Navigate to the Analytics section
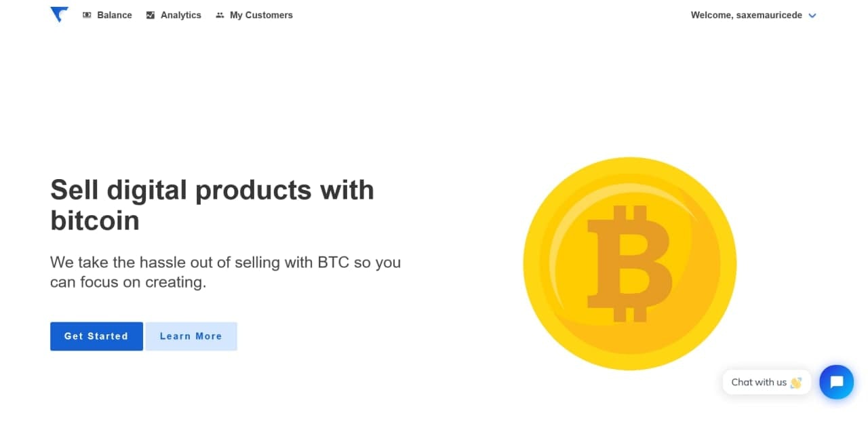This screenshot has width=868, height=428. [x=179, y=14]
